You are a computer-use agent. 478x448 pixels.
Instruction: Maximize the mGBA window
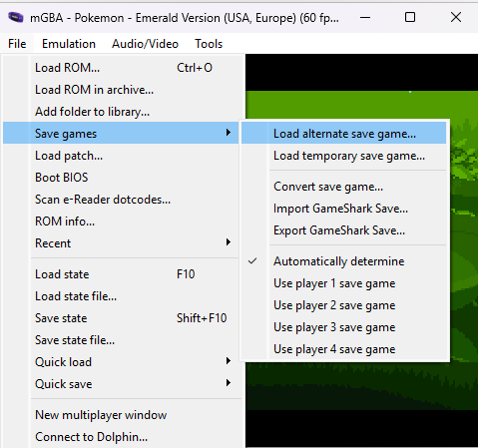[410, 17]
